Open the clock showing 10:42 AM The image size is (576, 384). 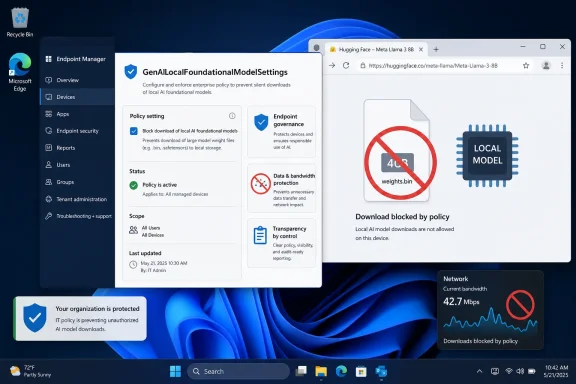556,371
